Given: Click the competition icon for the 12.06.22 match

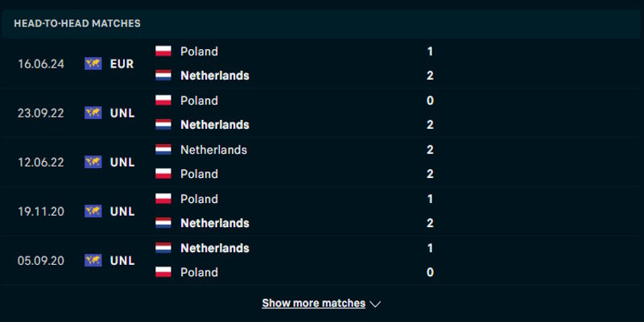Looking at the screenshot, I should [93, 162].
